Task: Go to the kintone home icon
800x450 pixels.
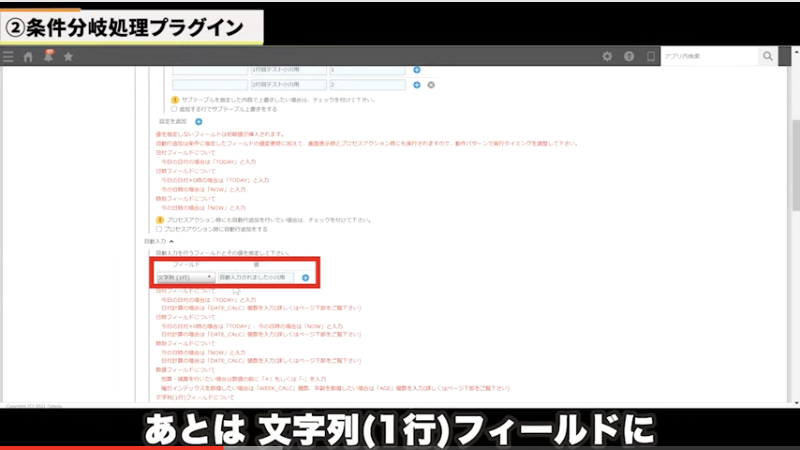Action: point(28,57)
